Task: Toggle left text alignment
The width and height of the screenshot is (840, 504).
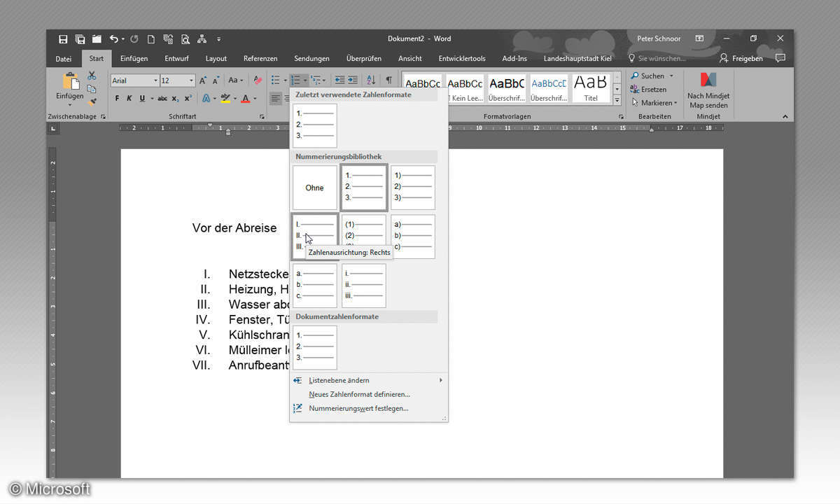Action: coord(276,99)
